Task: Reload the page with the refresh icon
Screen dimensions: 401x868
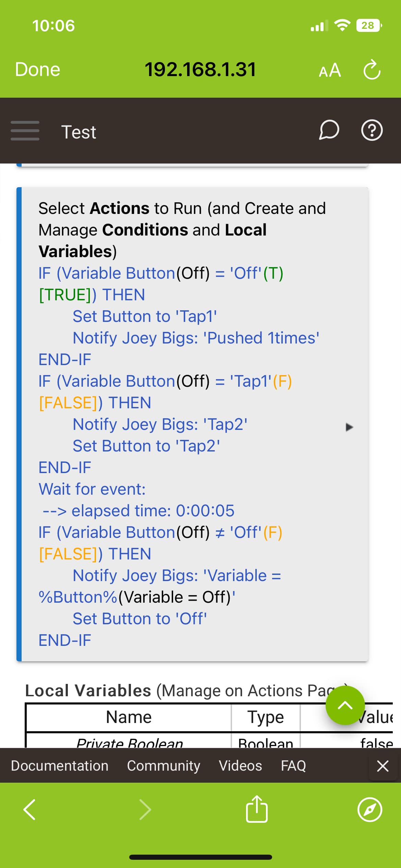Action: tap(372, 70)
